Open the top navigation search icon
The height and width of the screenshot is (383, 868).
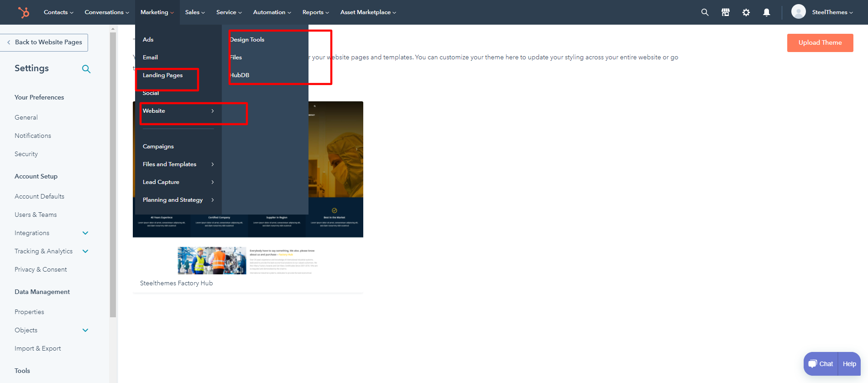(x=705, y=12)
